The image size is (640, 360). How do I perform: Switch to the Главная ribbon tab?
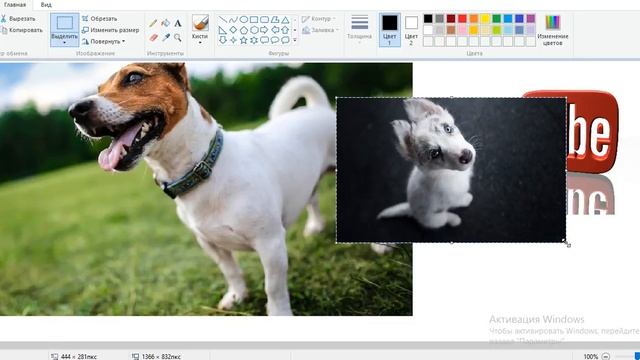15,5
